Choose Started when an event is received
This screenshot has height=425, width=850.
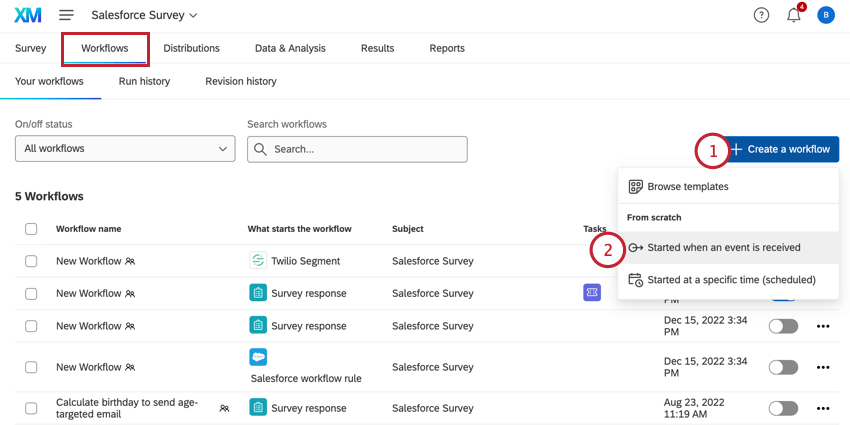tap(723, 247)
